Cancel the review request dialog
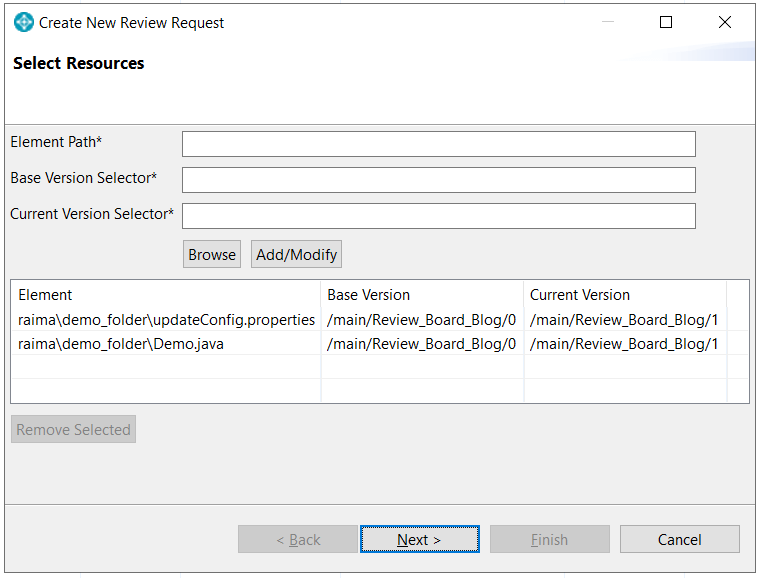This screenshot has width=757, height=578. pyautogui.click(x=679, y=539)
